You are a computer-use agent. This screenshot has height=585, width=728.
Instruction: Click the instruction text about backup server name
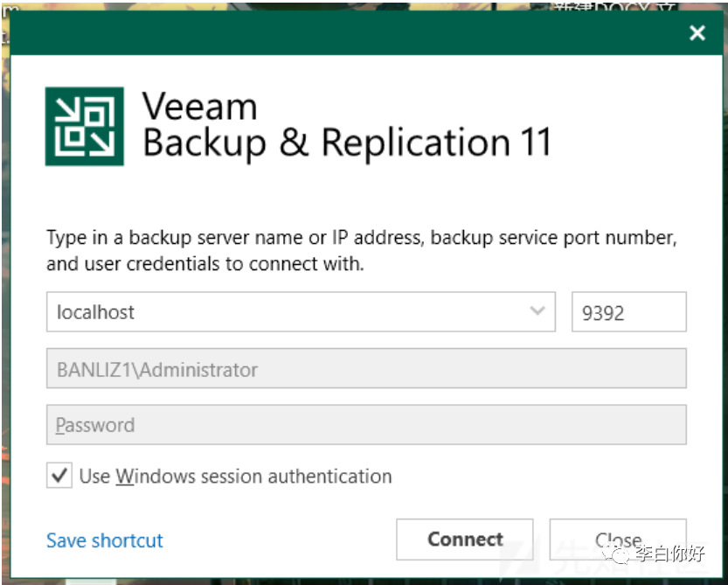pyautogui.click(x=362, y=250)
